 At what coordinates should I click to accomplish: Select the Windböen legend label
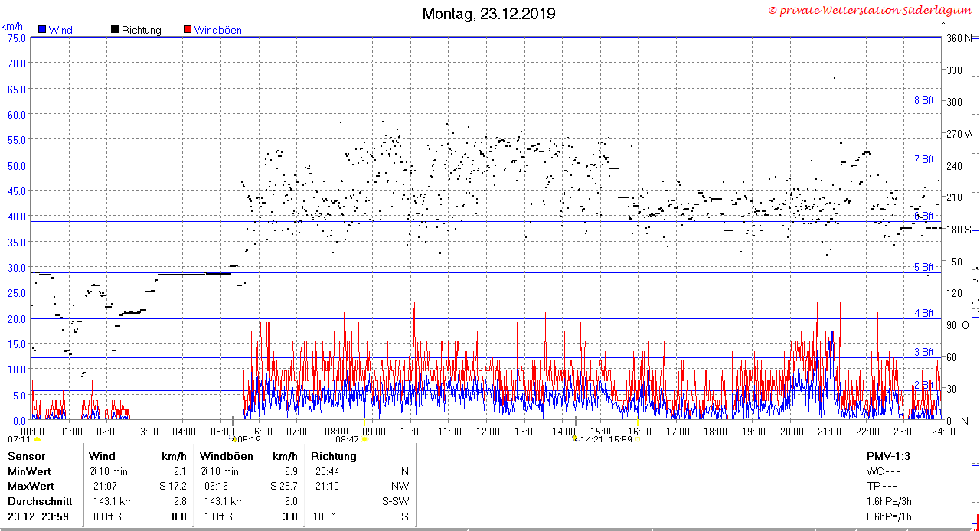tap(217, 30)
